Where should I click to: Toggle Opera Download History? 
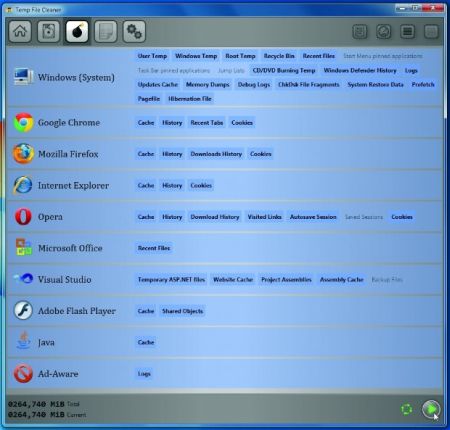pos(215,217)
